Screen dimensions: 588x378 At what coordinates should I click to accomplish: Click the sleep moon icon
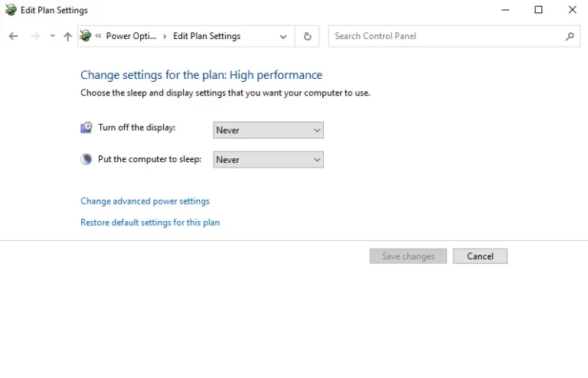[x=87, y=159]
